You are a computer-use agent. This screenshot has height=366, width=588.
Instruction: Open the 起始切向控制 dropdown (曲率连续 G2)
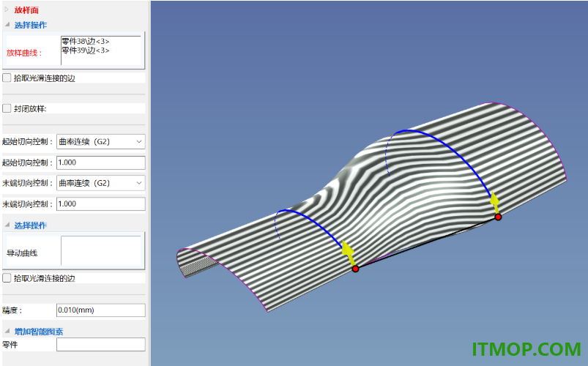point(101,142)
